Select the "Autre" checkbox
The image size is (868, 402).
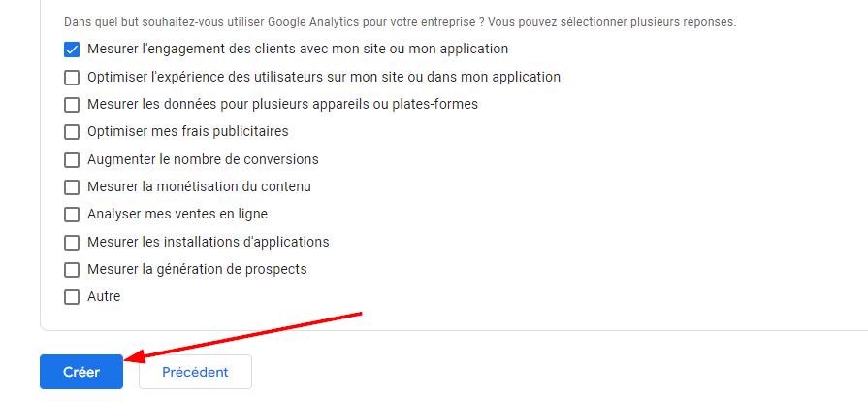point(72,297)
